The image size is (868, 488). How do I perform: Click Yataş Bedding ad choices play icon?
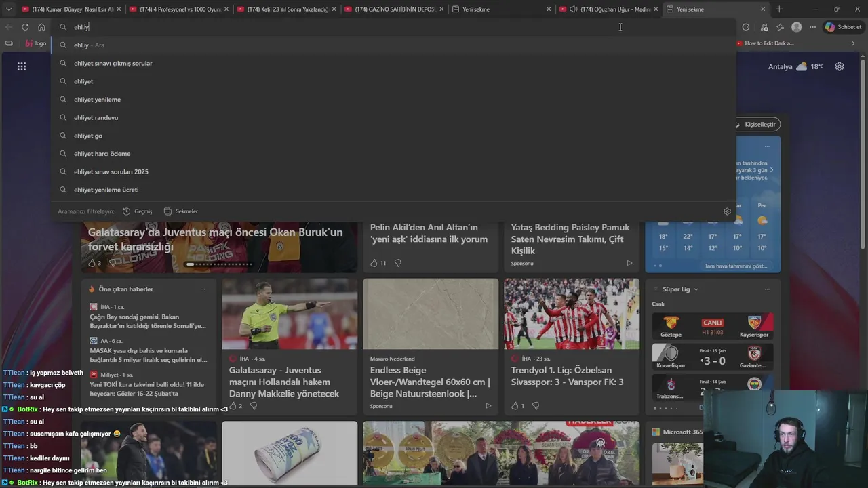(x=629, y=263)
